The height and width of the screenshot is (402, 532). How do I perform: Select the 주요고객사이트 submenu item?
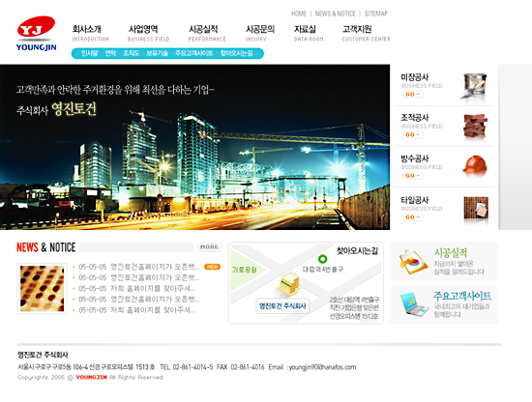tap(194, 53)
